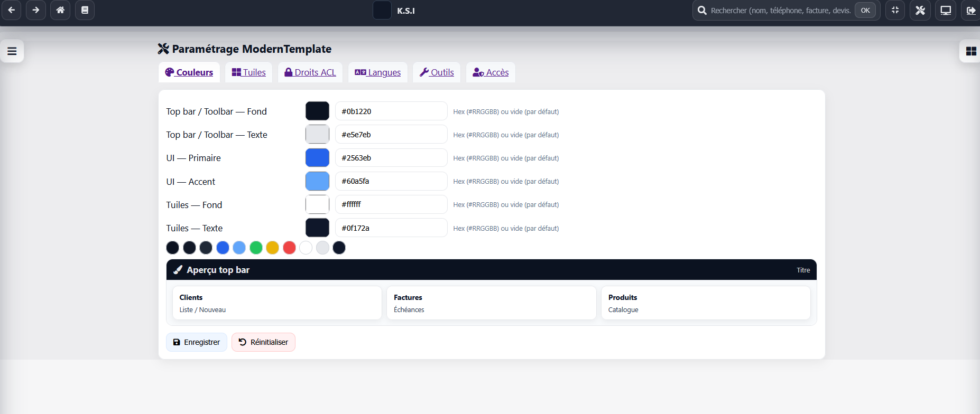The height and width of the screenshot is (414, 980).
Task: Click the label 'Top bar / Toolbar — Texte'
Action: point(217,135)
